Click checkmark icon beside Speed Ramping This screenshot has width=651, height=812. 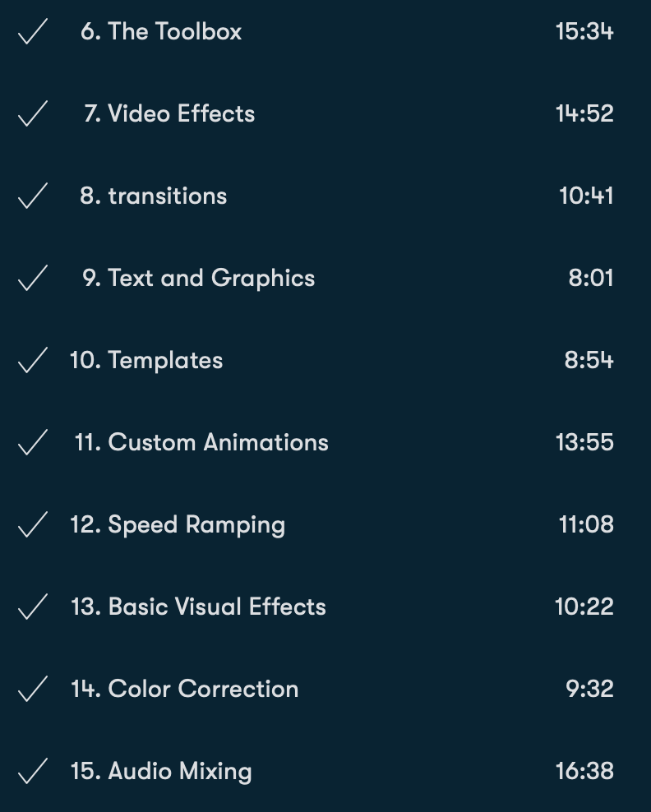[x=33, y=524]
